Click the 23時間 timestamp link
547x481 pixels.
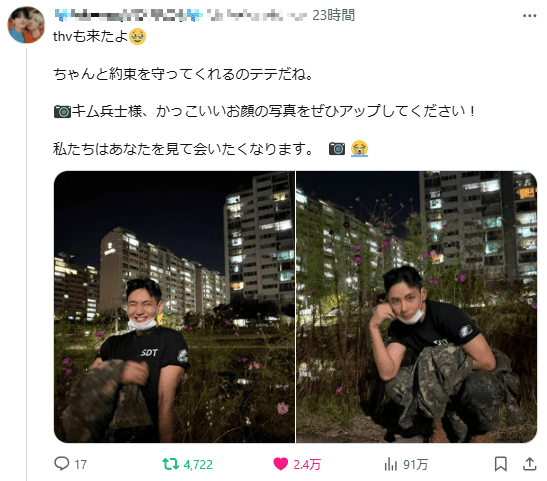(x=333, y=15)
